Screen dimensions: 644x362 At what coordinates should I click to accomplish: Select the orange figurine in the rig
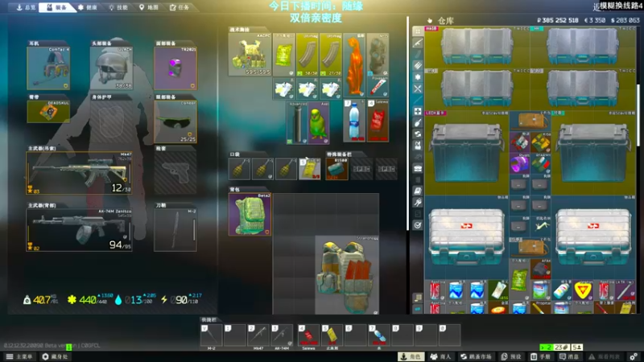click(354, 65)
